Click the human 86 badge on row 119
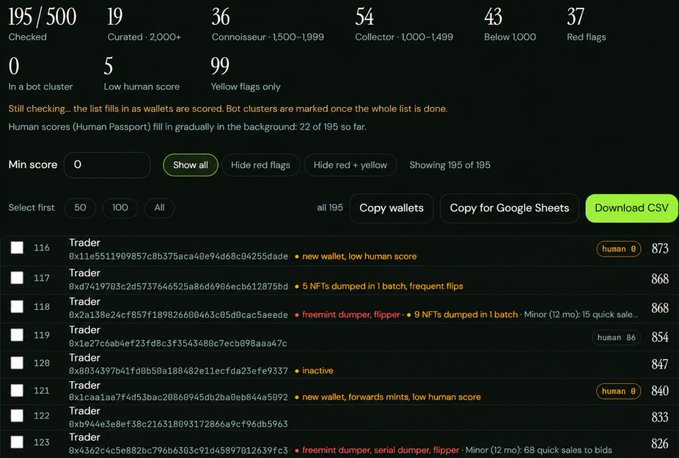This screenshot has width=679, height=458. [x=616, y=338]
